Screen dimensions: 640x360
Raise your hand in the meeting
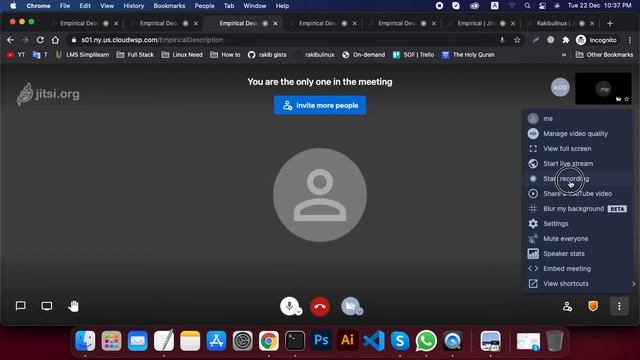[x=73, y=306]
